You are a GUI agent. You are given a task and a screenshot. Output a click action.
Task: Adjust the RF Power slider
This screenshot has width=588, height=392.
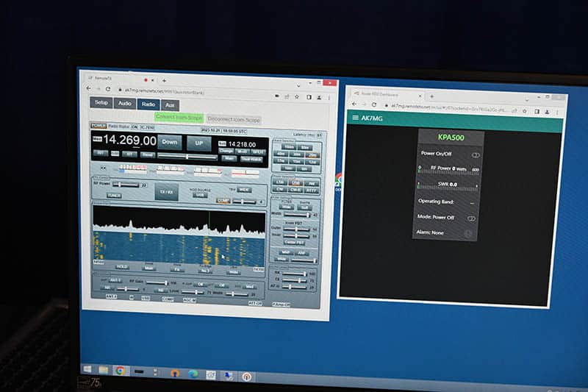126,185
